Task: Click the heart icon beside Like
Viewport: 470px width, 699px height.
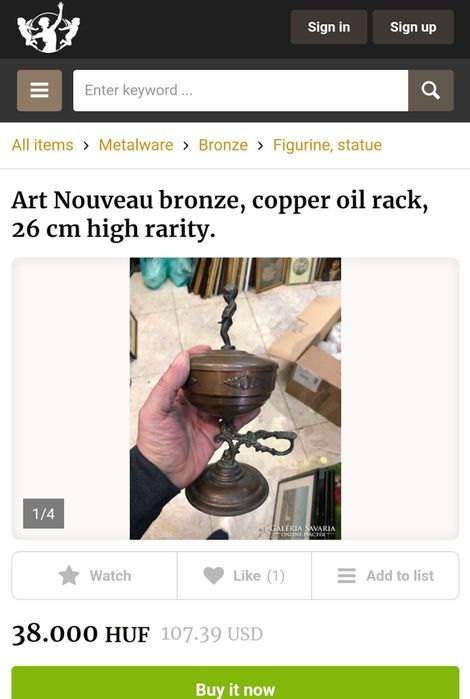Action: coord(214,576)
